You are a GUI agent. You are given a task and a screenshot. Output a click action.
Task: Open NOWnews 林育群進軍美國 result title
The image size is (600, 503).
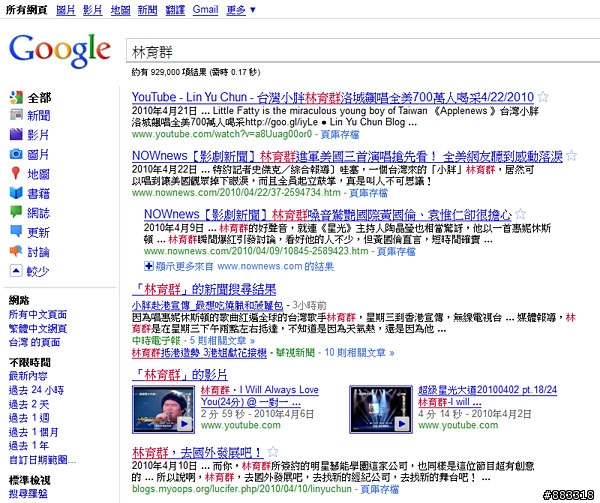pyautogui.click(x=347, y=156)
